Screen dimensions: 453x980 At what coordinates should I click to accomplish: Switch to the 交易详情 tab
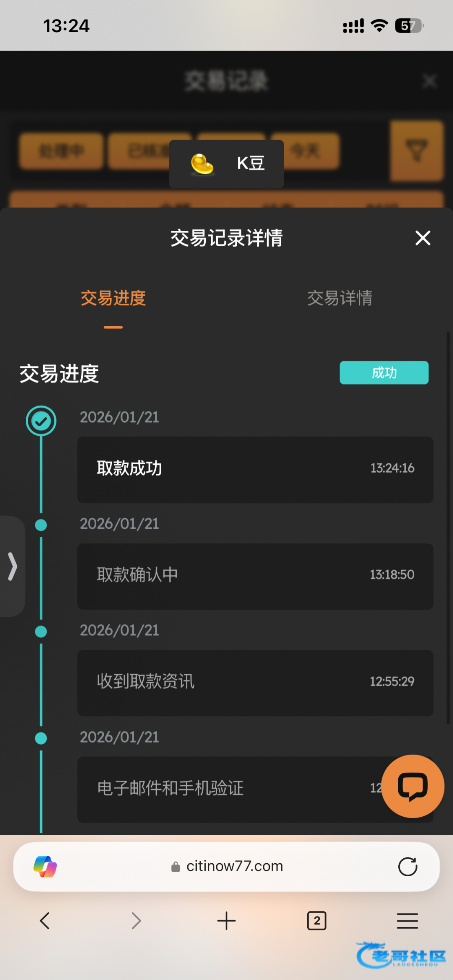pyautogui.click(x=340, y=298)
